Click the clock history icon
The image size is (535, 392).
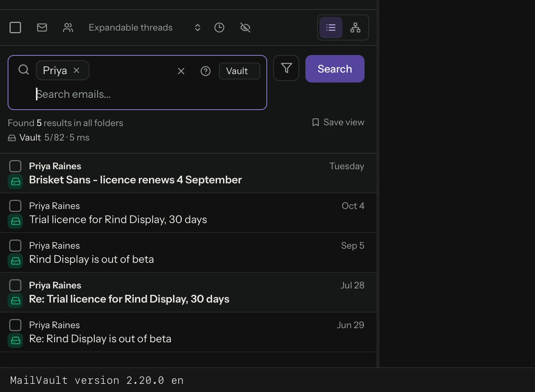(219, 27)
